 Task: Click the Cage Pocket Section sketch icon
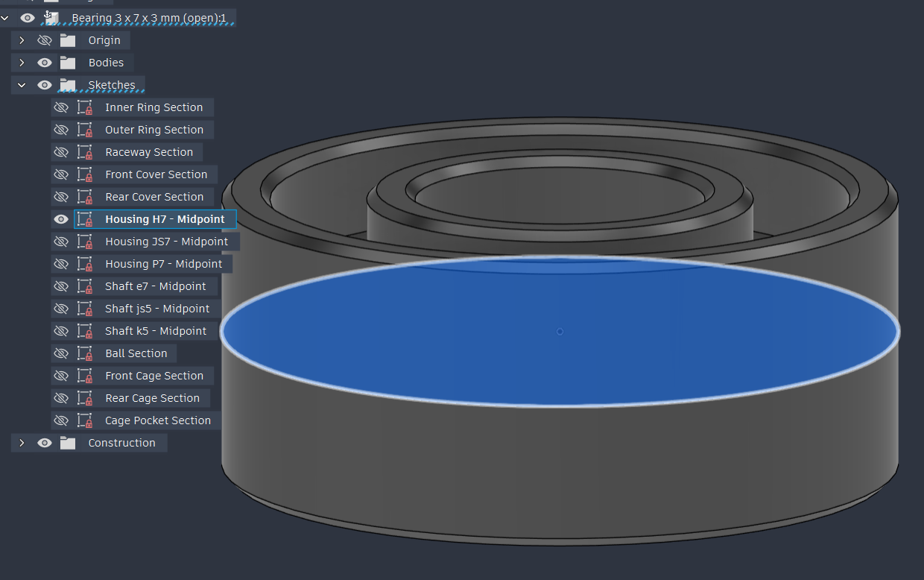click(x=85, y=420)
